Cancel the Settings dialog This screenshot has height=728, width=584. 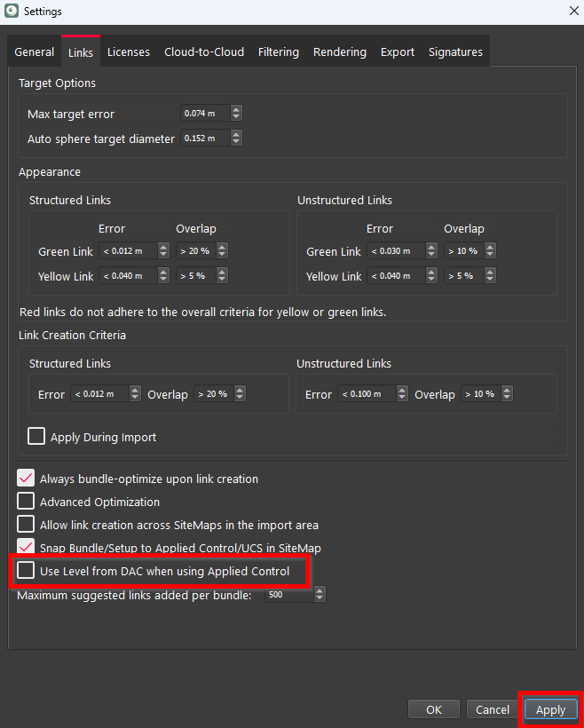pyautogui.click(x=492, y=710)
